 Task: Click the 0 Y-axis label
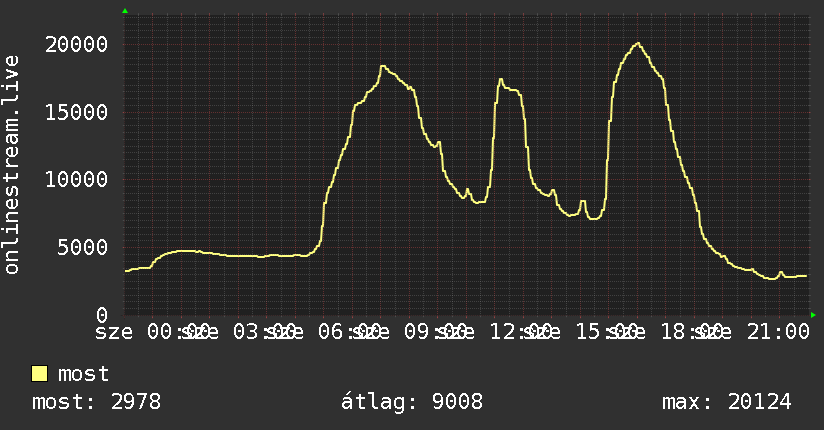click(x=102, y=315)
